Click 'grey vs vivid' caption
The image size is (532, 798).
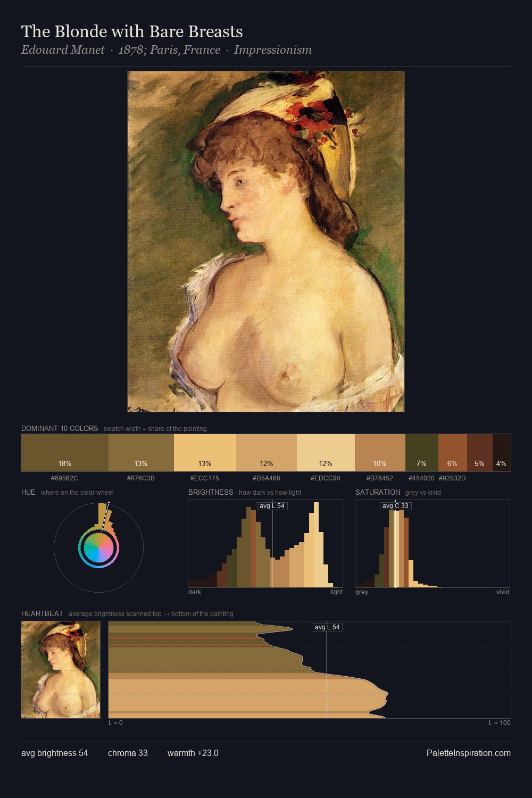click(x=423, y=493)
